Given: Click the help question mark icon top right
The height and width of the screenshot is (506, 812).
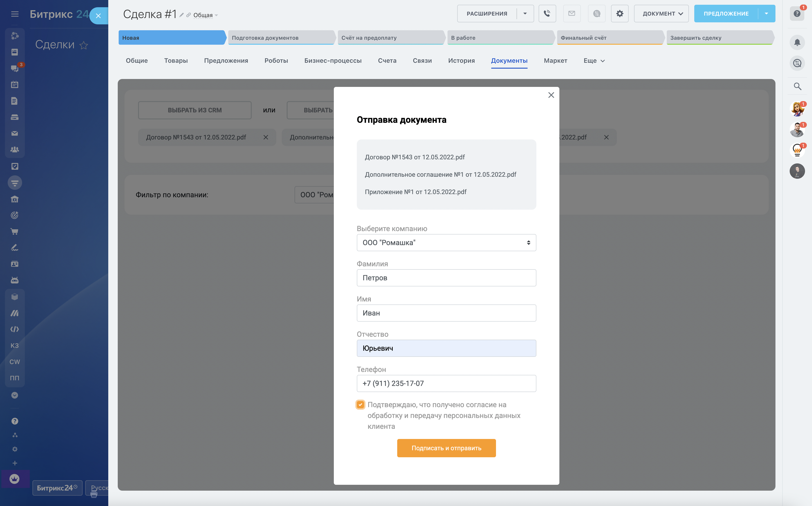Looking at the screenshot, I should point(797,14).
